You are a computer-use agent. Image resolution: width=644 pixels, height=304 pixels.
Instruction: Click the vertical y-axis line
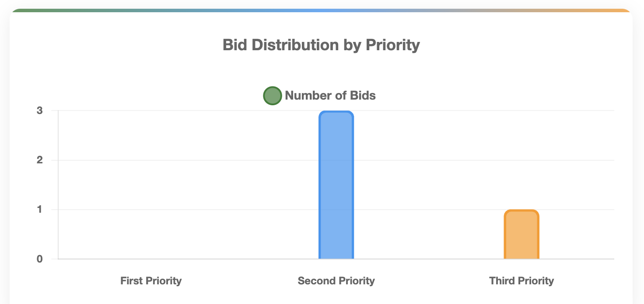(x=58, y=183)
